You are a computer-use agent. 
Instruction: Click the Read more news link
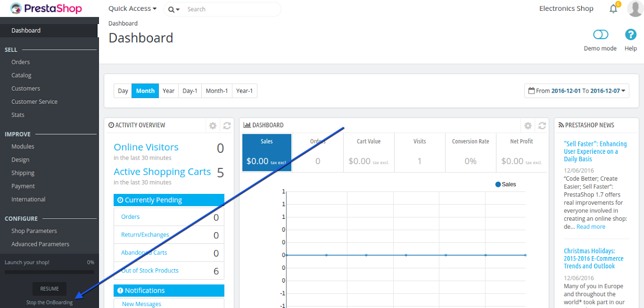pyautogui.click(x=591, y=227)
